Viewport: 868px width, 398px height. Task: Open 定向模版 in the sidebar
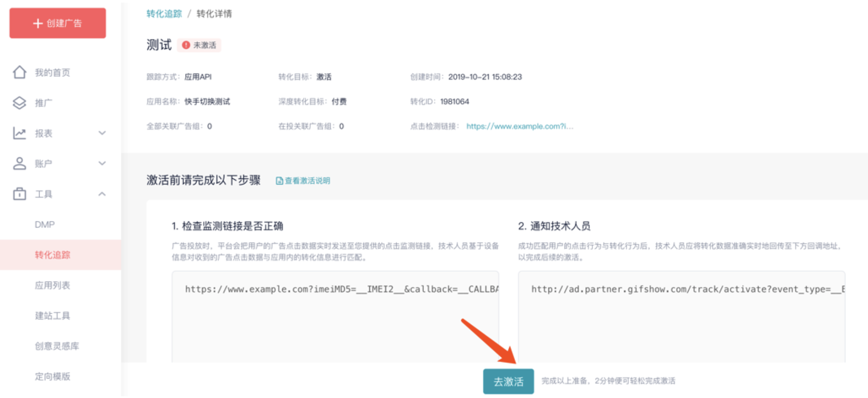53,376
